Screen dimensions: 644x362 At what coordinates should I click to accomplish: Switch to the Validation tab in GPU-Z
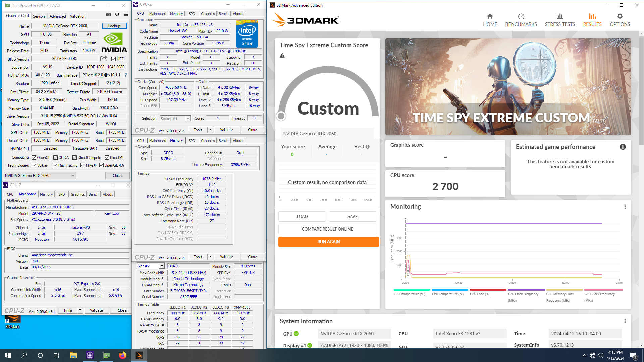(x=77, y=16)
